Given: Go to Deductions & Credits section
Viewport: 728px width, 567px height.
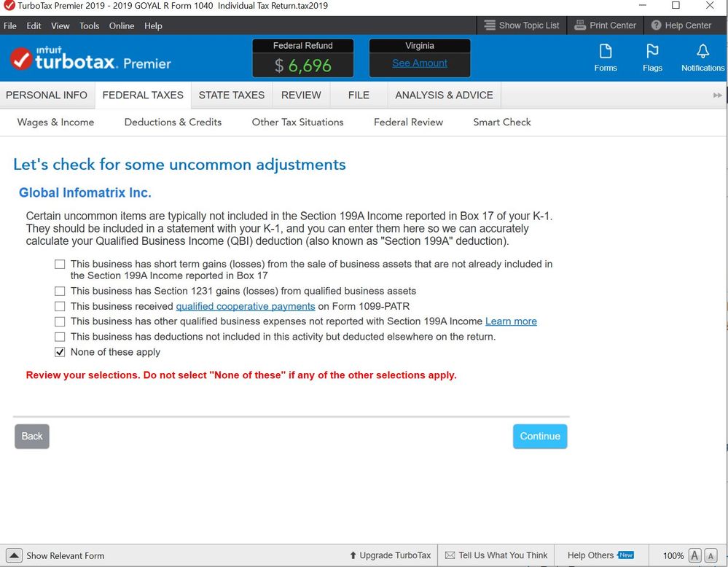Looking at the screenshot, I should click(173, 122).
